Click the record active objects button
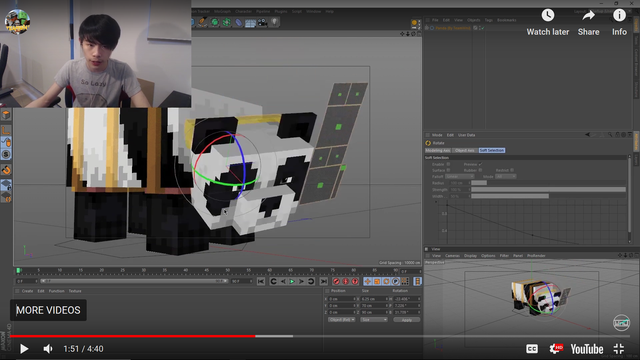Viewport: 640px width, 360px height. [336, 281]
